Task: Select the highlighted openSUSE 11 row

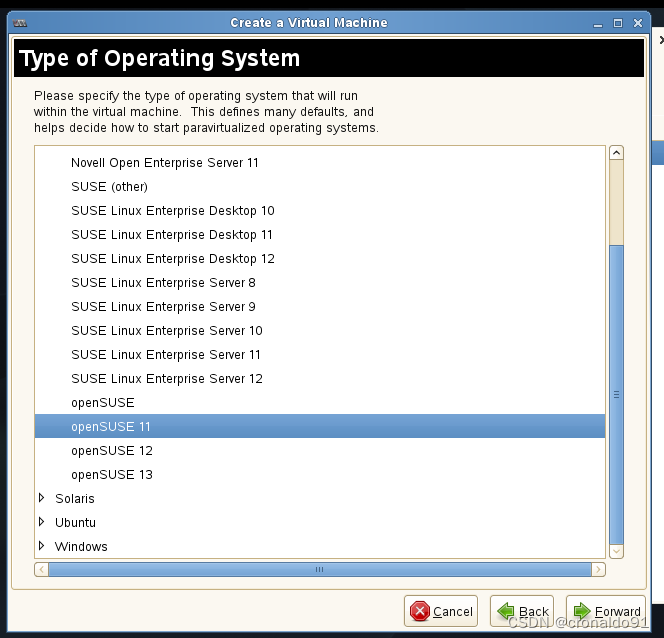Action: click(x=320, y=426)
